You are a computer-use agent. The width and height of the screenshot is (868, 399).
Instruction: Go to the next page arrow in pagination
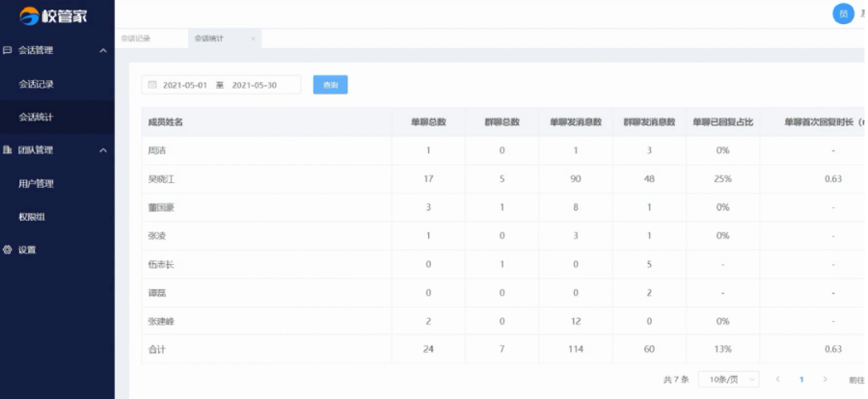coord(824,380)
